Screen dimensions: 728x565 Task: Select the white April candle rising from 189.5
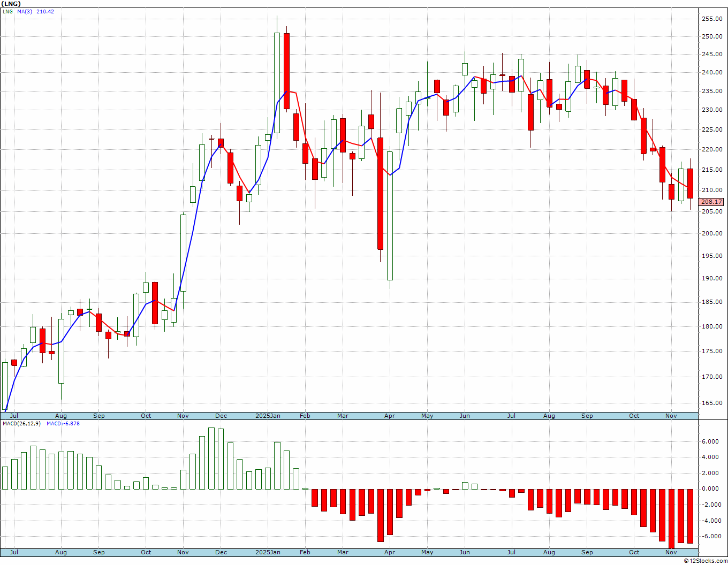tap(390, 216)
